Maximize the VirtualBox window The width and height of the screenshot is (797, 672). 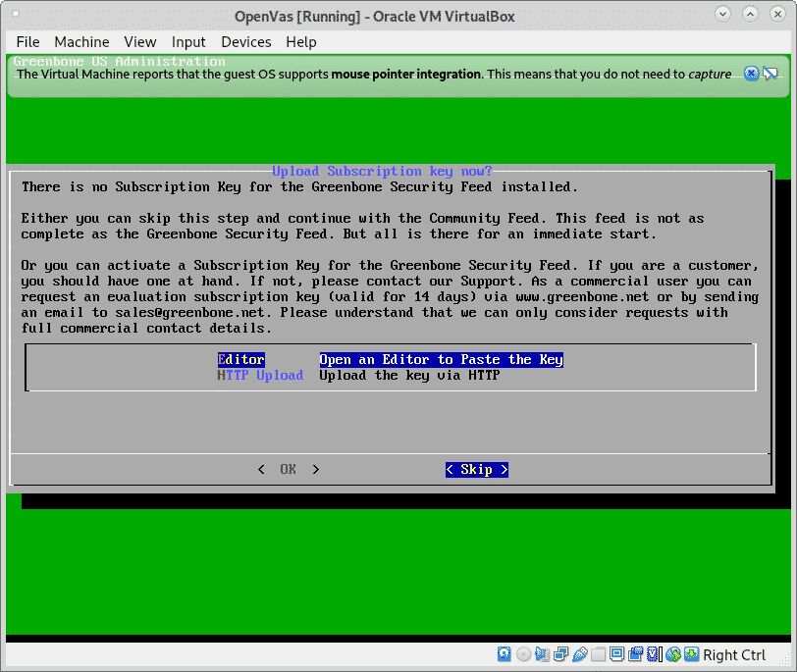[750, 14]
